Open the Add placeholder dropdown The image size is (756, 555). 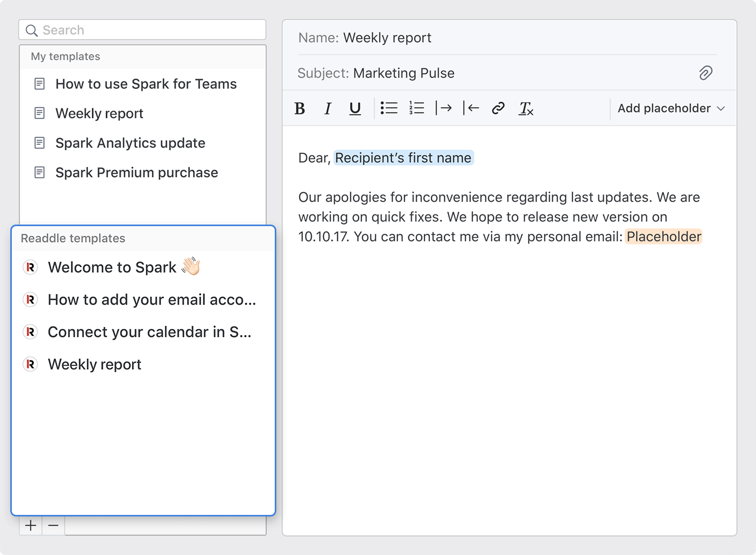(x=671, y=108)
